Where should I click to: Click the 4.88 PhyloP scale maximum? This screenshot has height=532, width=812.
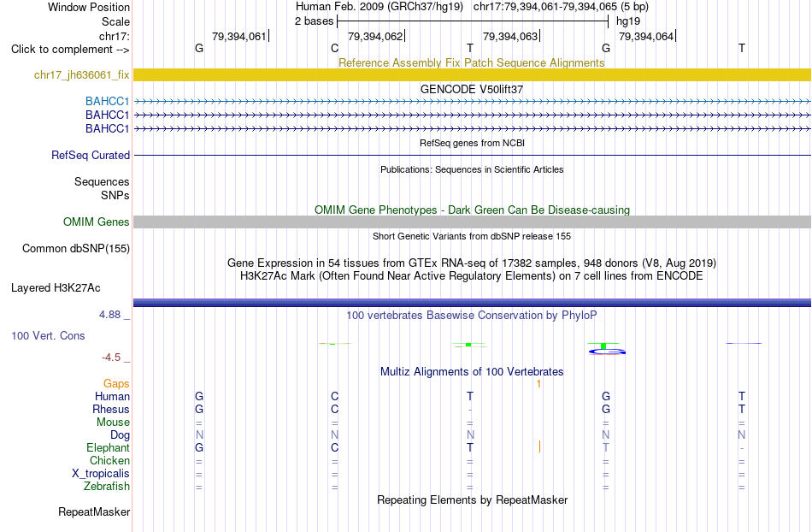coord(109,315)
